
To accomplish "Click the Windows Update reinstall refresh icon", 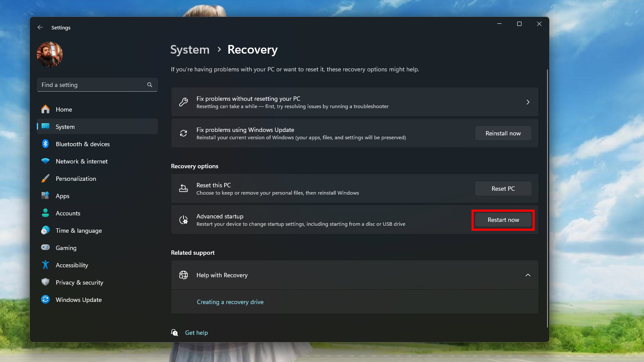I will click(x=184, y=133).
